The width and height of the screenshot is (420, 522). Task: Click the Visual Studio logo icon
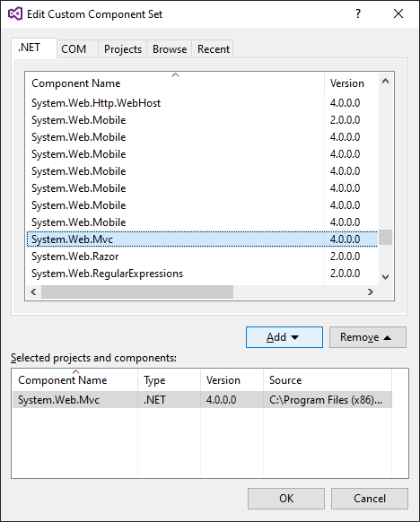pos(15,14)
